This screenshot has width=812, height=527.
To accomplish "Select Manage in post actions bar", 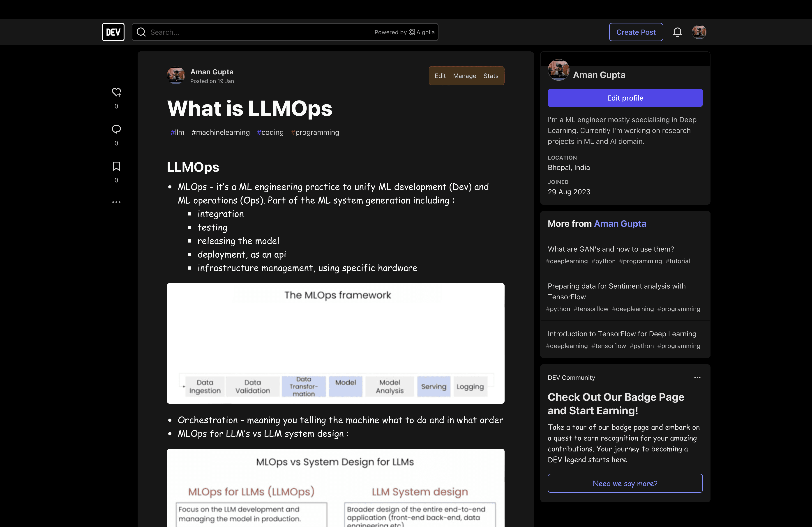I will click(x=464, y=76).
